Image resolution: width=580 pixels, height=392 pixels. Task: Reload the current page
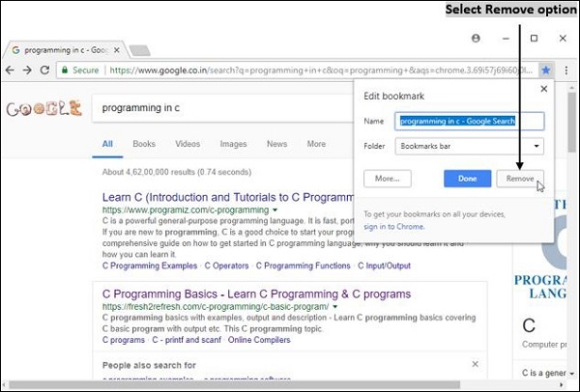tap(44, 70)
